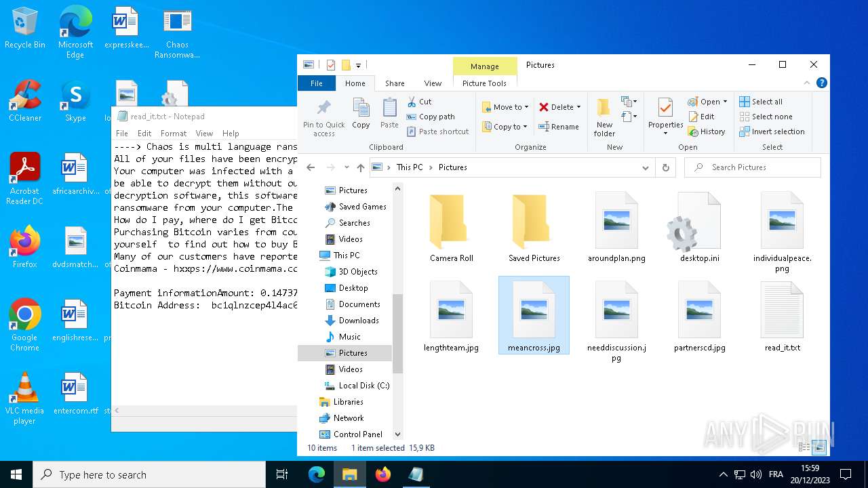
Task: Expand the New item dropdown in ribbon
Action: (x=629, y=102)
